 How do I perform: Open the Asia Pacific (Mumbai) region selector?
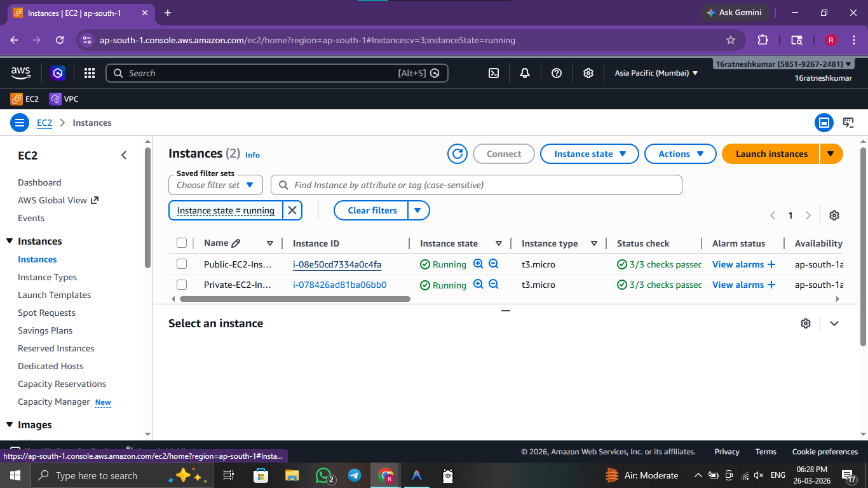656,73
